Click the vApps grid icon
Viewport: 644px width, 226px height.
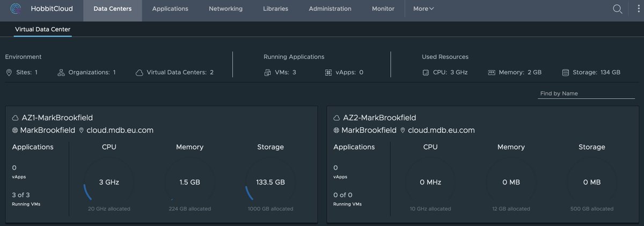pos(329,72)
